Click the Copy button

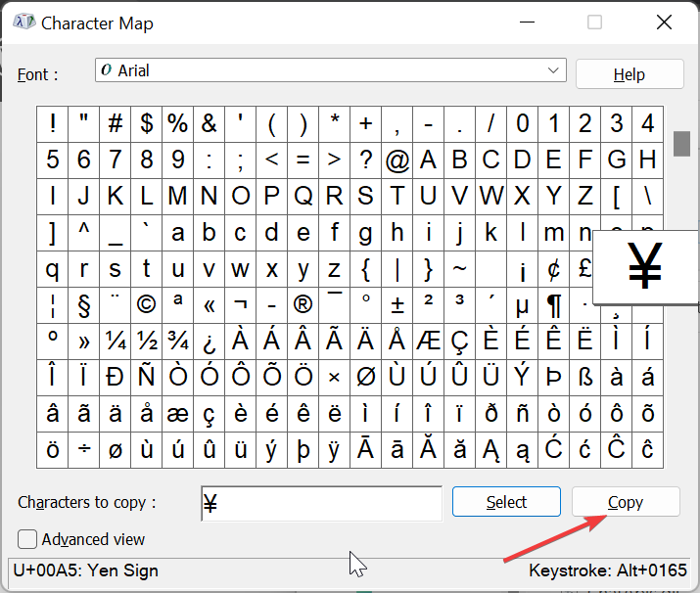pyautogui.click(x=626, y=502)
